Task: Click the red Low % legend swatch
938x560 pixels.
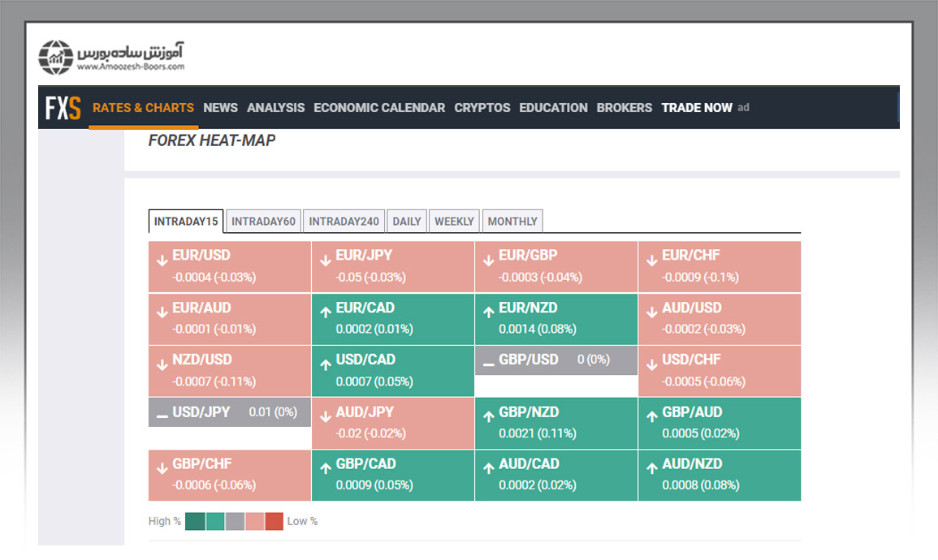Action: [x=274, y=521]
